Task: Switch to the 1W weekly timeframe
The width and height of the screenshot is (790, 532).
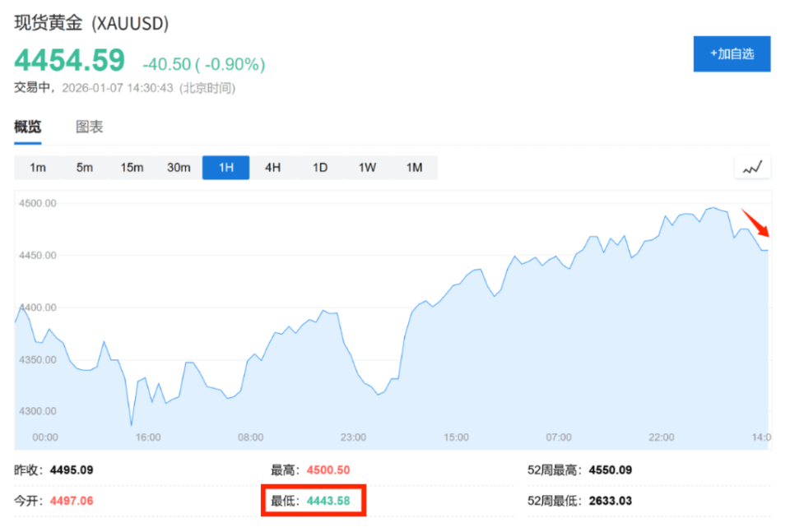Action: coord(366,166)
